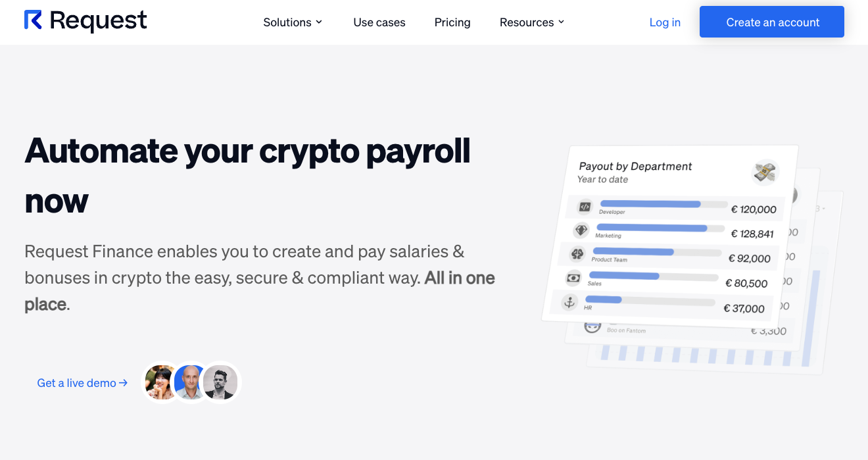This screenshot has height=460, width=868.
Task: Click the leftmost avatar photo
Action: (x=161, y=382)
